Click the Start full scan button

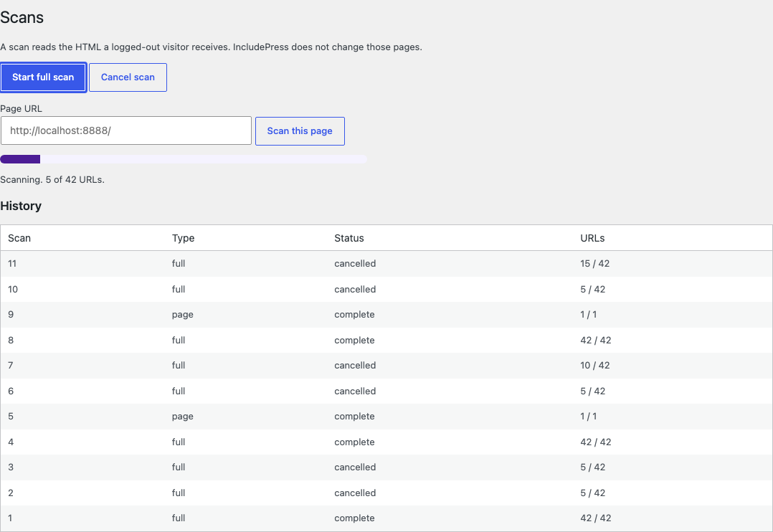(43, 77)
